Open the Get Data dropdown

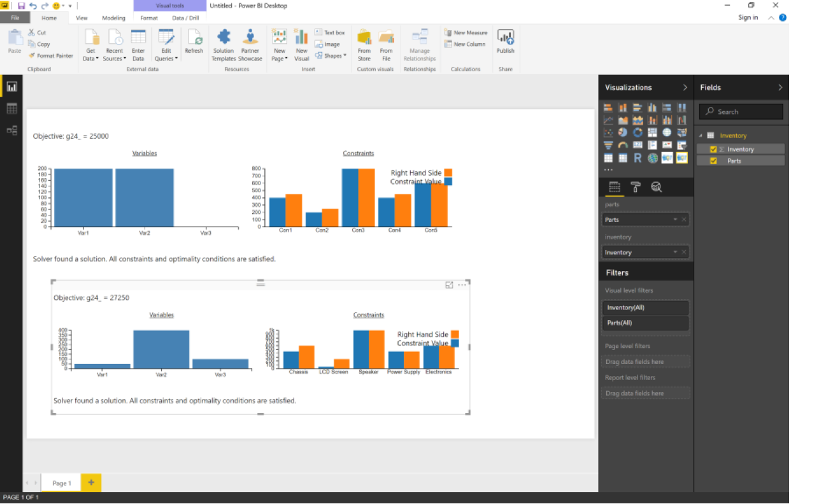point(90,59)
